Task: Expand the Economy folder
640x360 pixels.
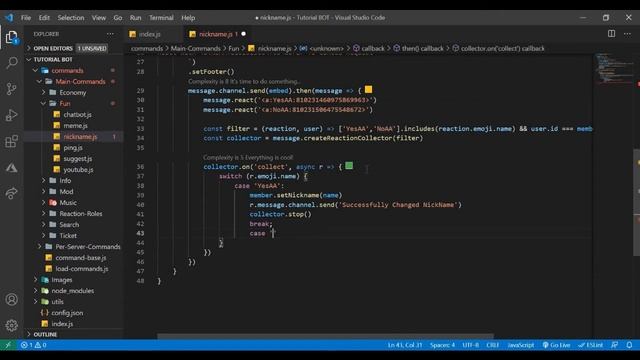Action: coord(73,92)
